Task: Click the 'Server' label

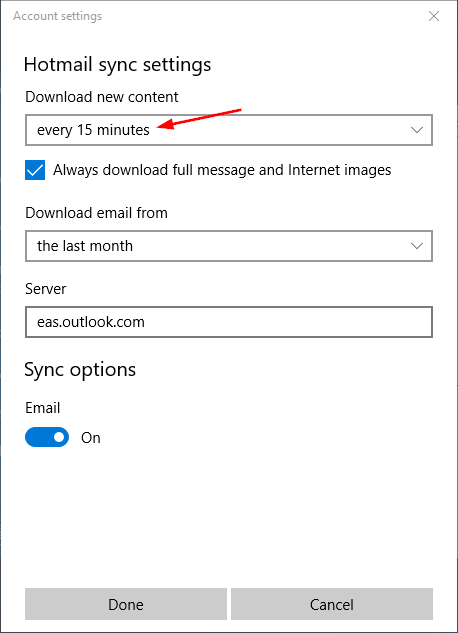Action: click(46, 289)
